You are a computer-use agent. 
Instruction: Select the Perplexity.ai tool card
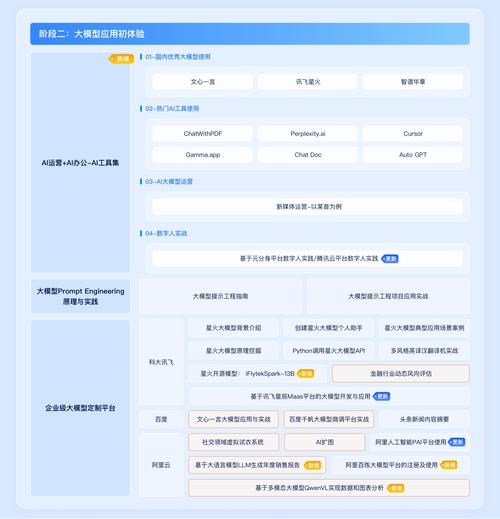pyautogui.click(x=308, y=134)
